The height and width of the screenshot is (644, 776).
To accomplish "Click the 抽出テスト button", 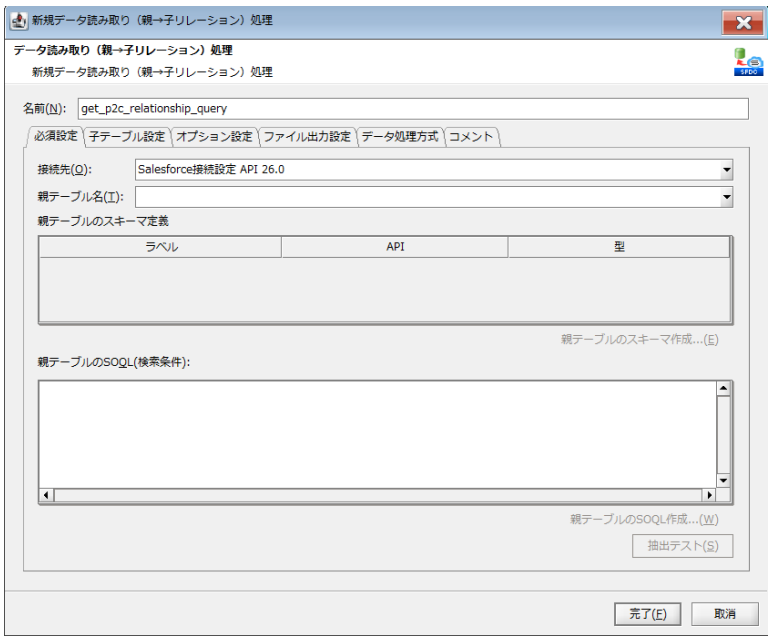I will (x=682, y=546).
